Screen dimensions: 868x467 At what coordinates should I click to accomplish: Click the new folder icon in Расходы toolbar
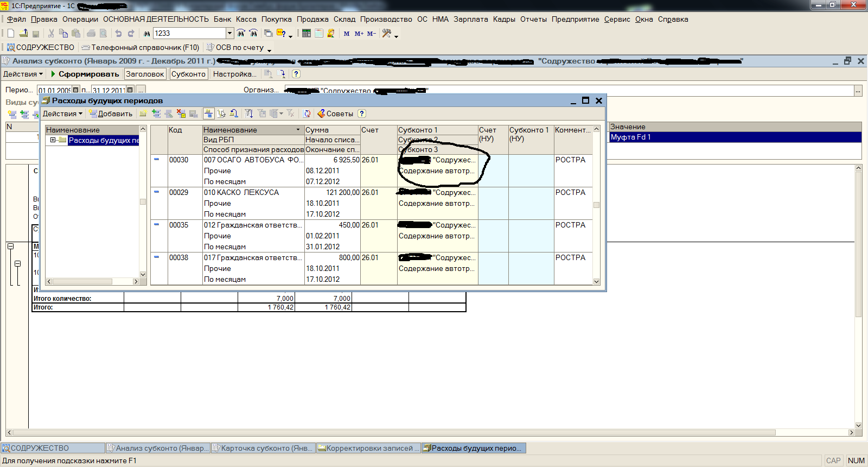pyautogui.click(x=143, y=113)
